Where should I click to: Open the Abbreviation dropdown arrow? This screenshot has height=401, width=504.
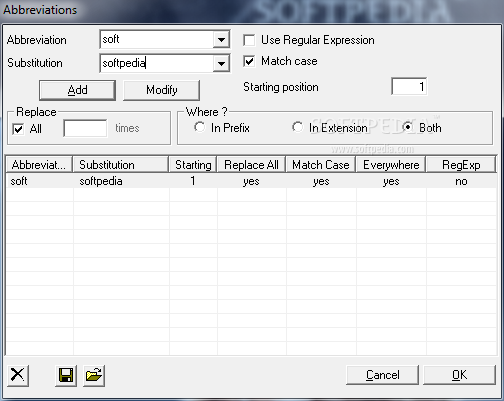click(x=221, y=40)
